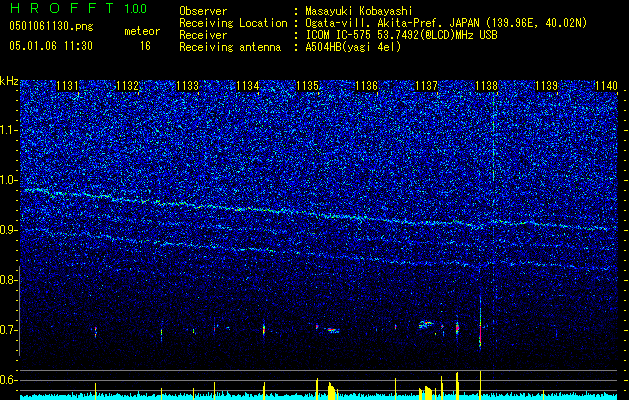
Task: Click the wide meteor echo blob after 1135
Action: pos(333,331)
